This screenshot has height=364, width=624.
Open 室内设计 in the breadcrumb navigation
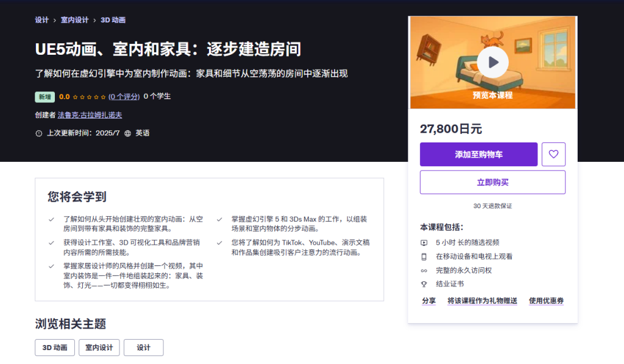(75, 19)
